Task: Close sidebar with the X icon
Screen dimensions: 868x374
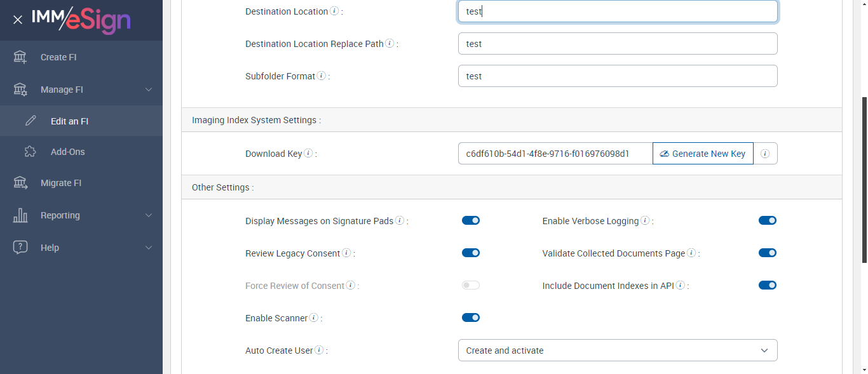Action: click(18, 20)
